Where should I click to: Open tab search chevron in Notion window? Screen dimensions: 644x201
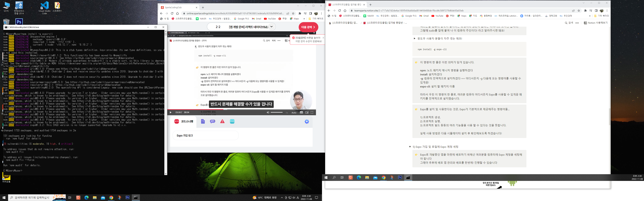pos(583,3)
